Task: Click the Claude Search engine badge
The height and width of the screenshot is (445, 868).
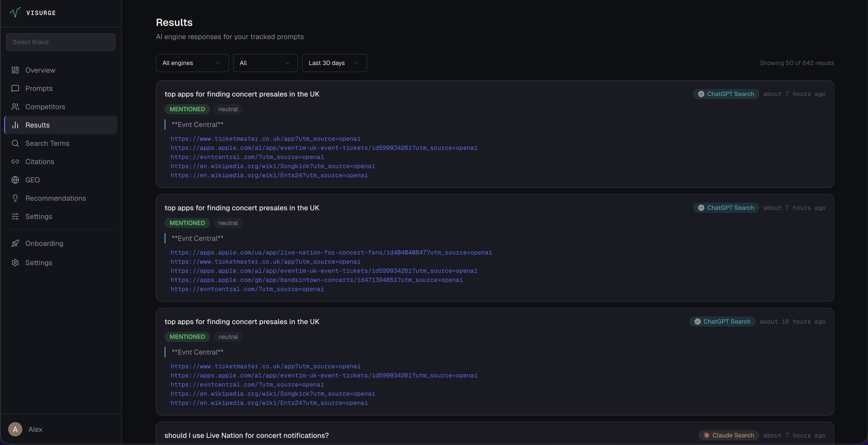Action: point(729,435)
